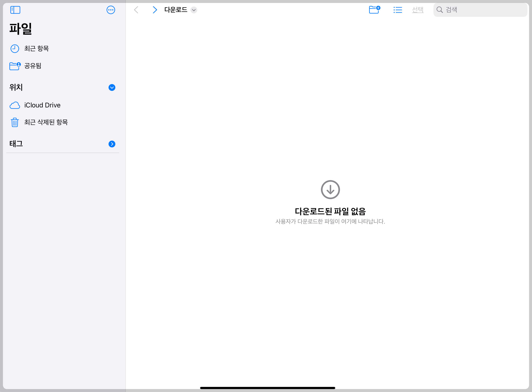
Task: Click the iCloud Drive cloud icon
Action: [x=15, y=105]
